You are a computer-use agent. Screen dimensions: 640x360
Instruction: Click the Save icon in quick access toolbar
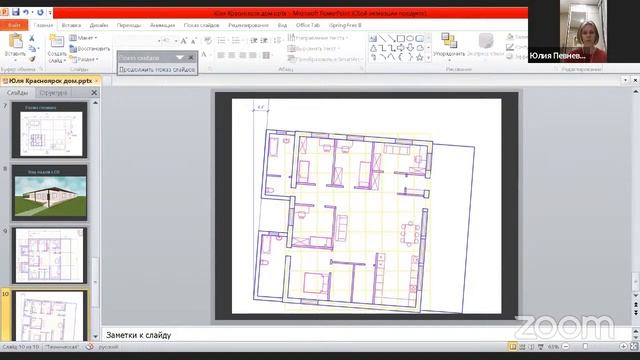(16, 12)
